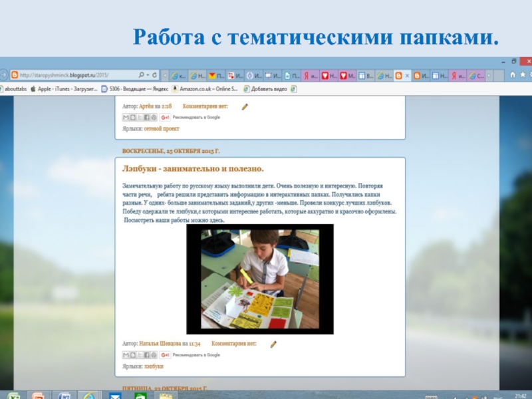
Task: Click BlogThis icon under Артём's post
Action: pos(132,118)
